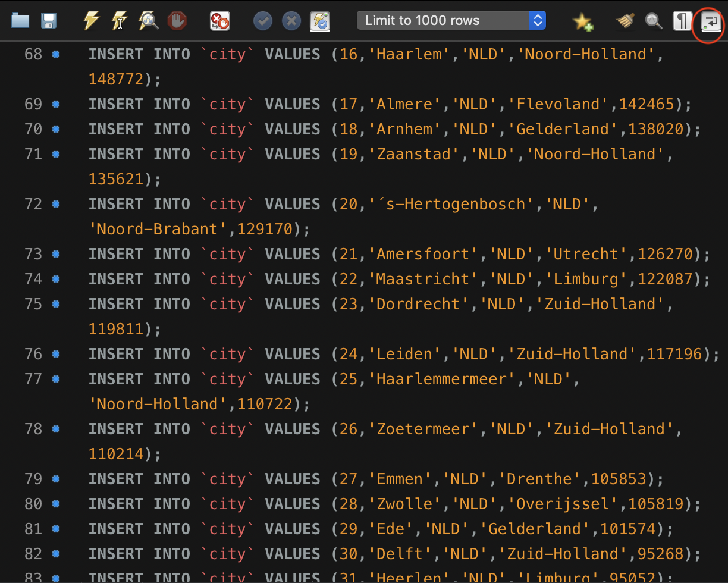Click line number 79 in the gutter
The image size is (728, 583).
click(x=33, y=479)
